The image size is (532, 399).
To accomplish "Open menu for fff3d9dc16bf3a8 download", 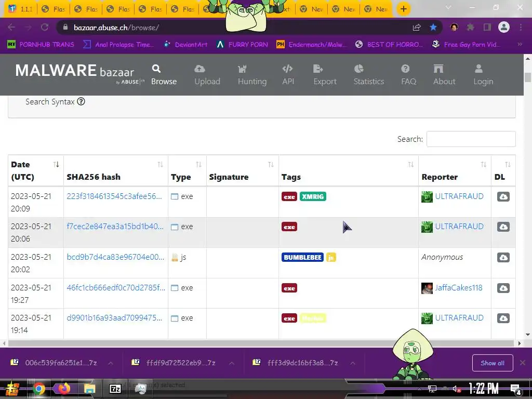I will coord(353,363).
